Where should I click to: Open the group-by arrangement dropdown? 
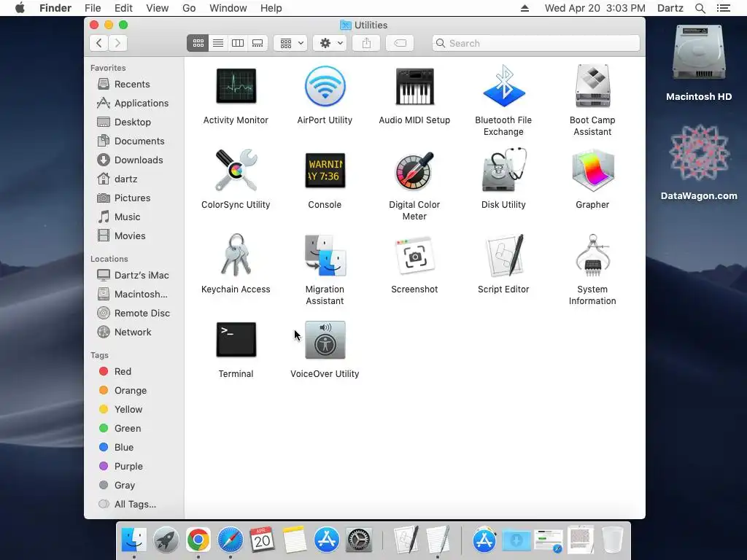coord(290,43)
